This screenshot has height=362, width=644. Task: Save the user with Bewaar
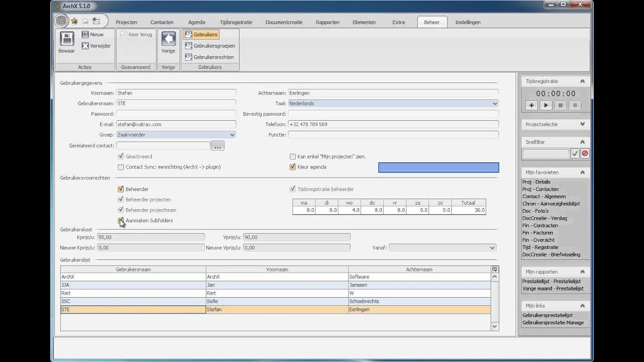click(x=66, y=43)
